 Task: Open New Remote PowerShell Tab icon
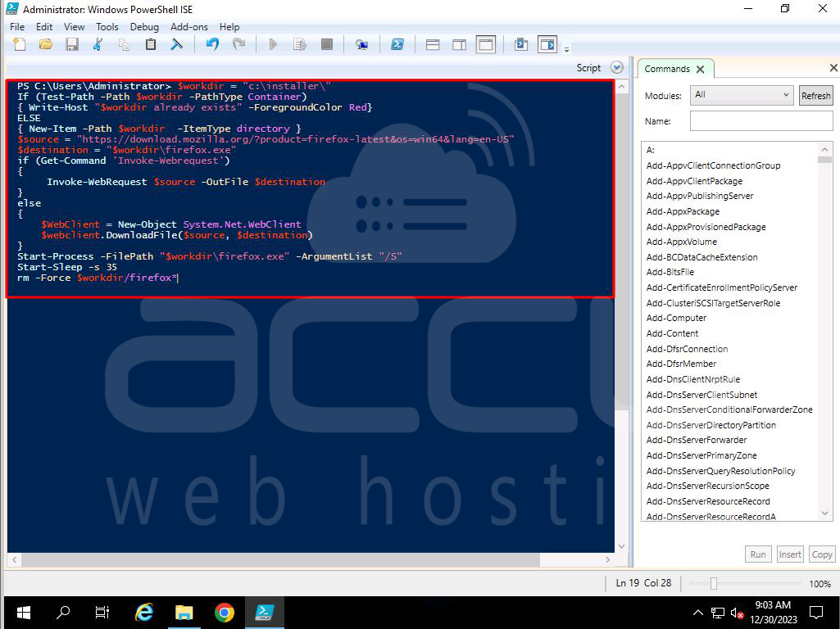pyautogui.click(x=361, y=44)
